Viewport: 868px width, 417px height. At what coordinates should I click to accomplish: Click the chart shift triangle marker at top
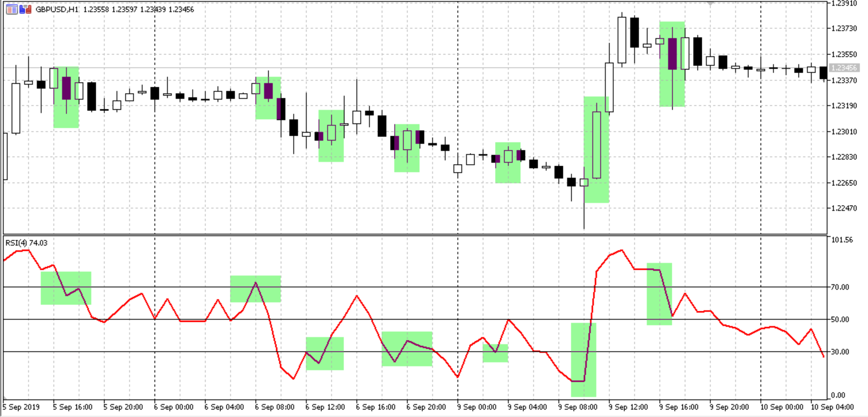click(710, 3)
